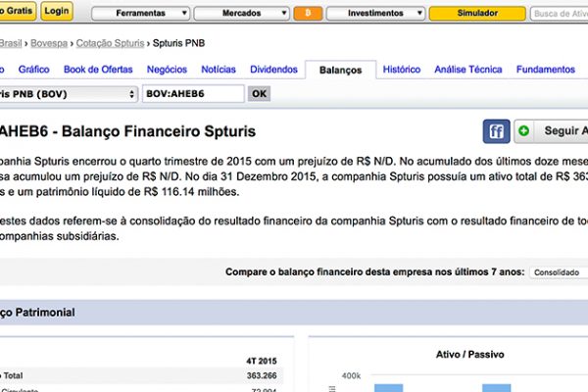
Task: Click the BOV:AHEB6 ticker input field
Action: coord(192,93)
